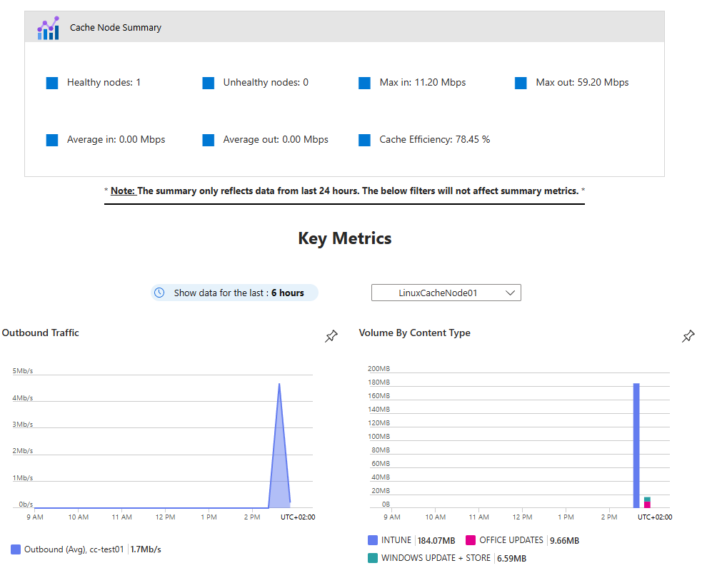Click the Cache Node Summary chart icon
The height and width of the screenshot is (588, 712).
click(x=49, y=28)
